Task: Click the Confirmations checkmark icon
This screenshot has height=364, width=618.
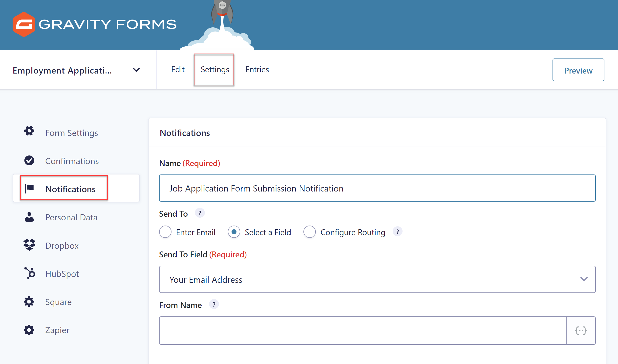Action: coord(29,160)
